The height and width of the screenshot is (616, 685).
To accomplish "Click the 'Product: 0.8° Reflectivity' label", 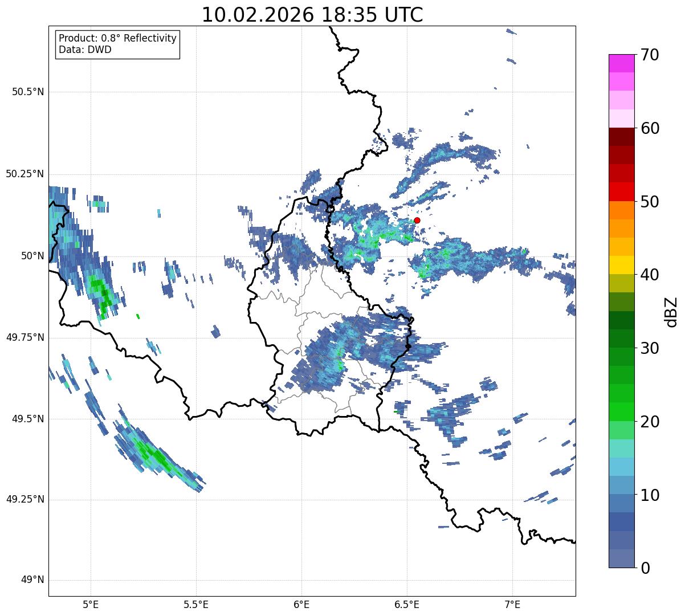I will (118, 38).
